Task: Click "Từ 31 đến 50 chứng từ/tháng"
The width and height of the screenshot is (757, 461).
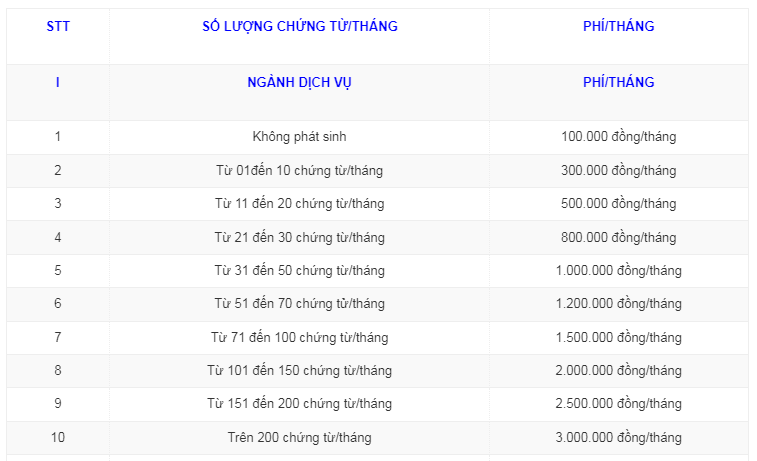Action: (299, 271)
